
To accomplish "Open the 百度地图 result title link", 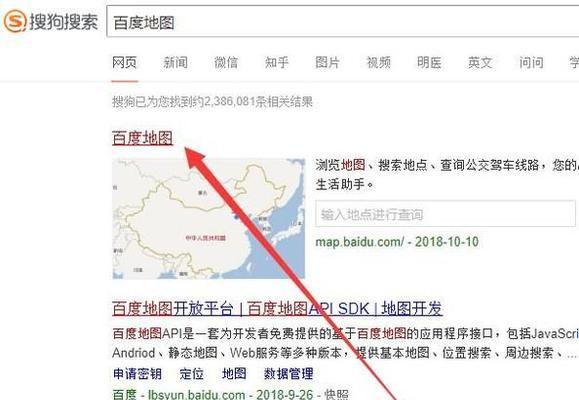I will click(143, 138).
